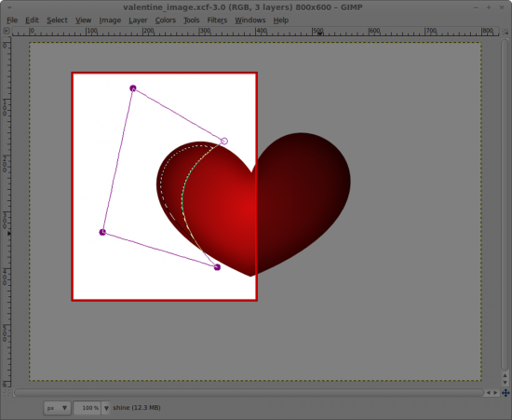Expand the zoom percentage dropdown arrow

coord(106,408)
